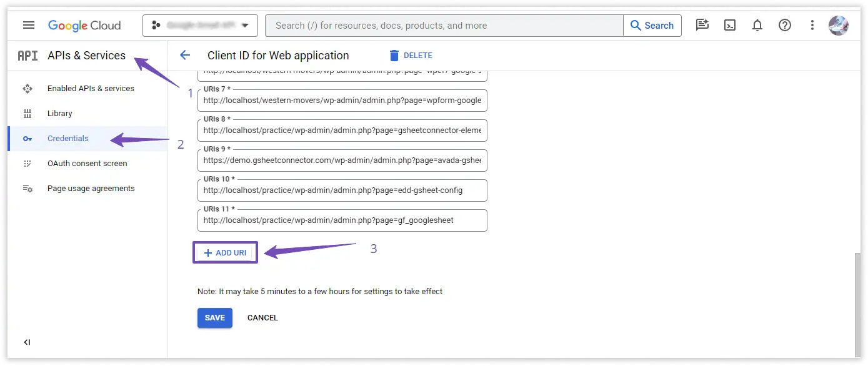
Task: Save the client settings with SAVE
Action: click(214, 317)
